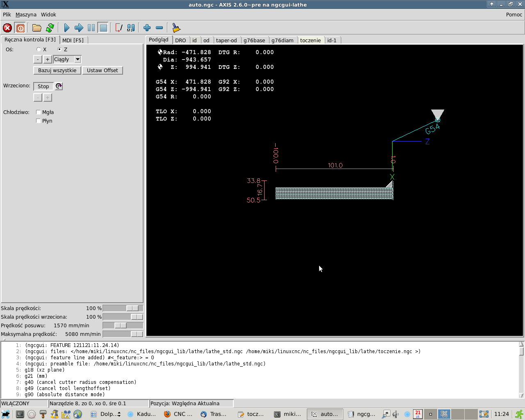Open the taper-od tab
Viewport: 525px width, 420px height.
click(226, 40)
